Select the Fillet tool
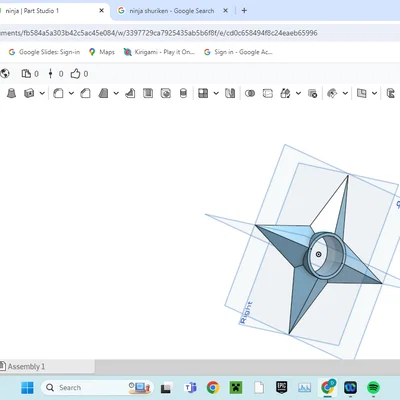This screenshot has width=400, height=400. tap(58, 93)
